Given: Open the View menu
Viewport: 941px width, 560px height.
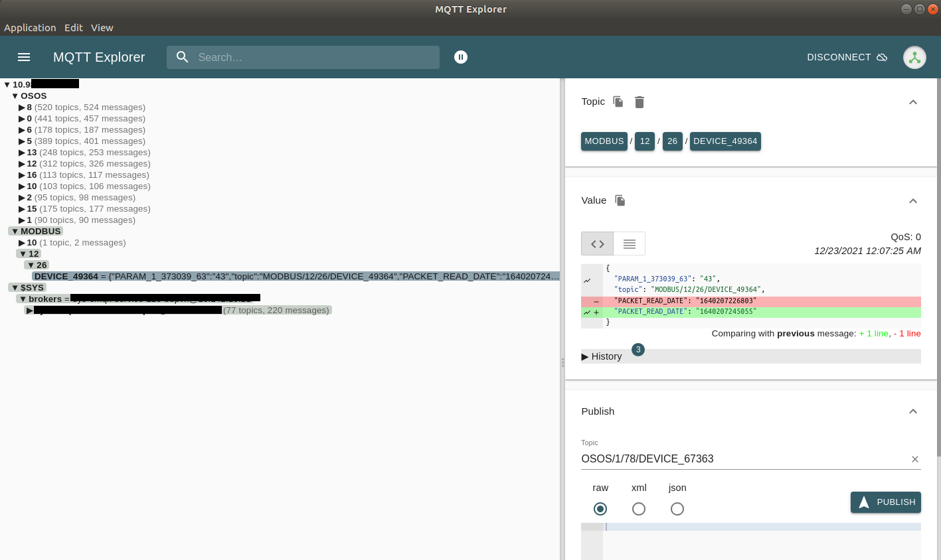Looking at the screenshot, I should [x=102, y=28].
